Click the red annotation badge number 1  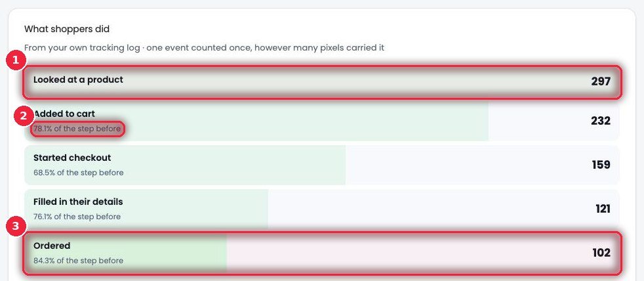16,60
